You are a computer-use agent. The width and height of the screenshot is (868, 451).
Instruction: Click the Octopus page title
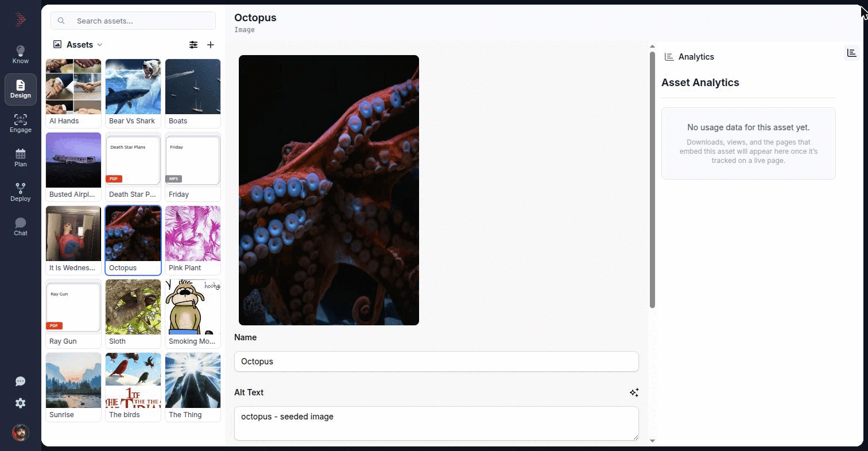click(x=255, y=18)
